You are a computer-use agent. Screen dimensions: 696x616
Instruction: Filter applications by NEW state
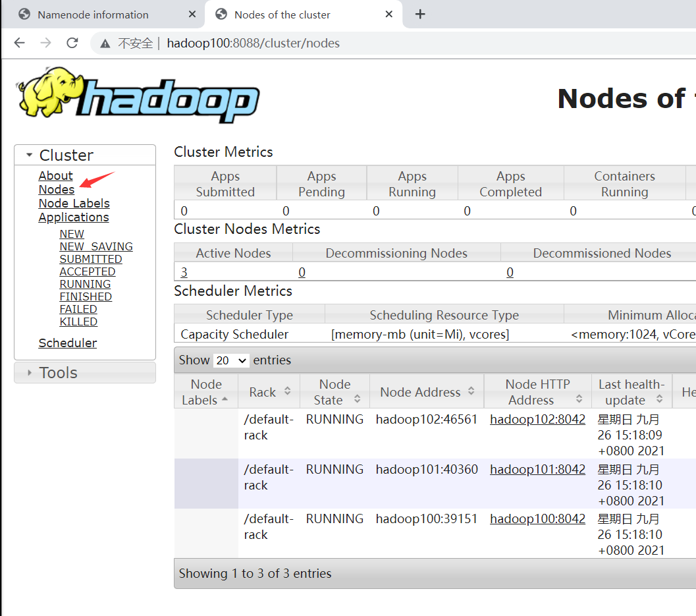(72, 234)
